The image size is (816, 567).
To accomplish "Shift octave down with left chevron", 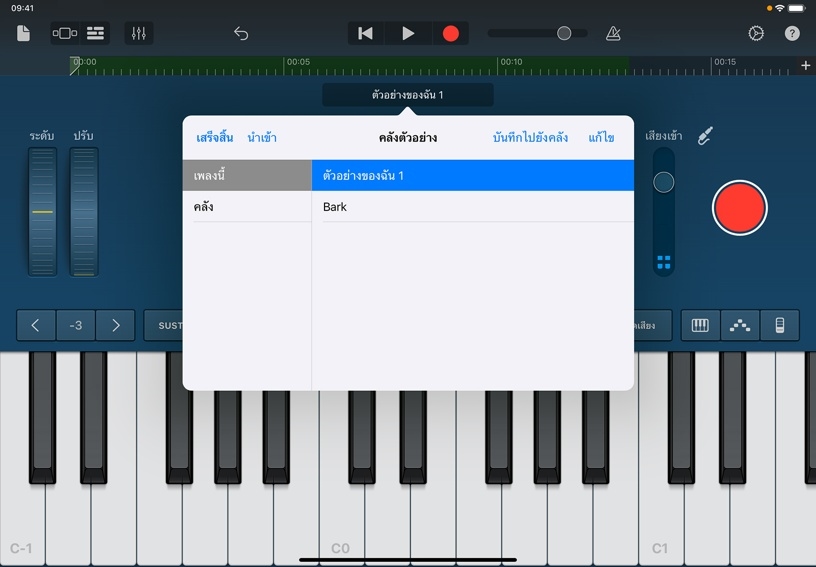I will tap(36, 325).
